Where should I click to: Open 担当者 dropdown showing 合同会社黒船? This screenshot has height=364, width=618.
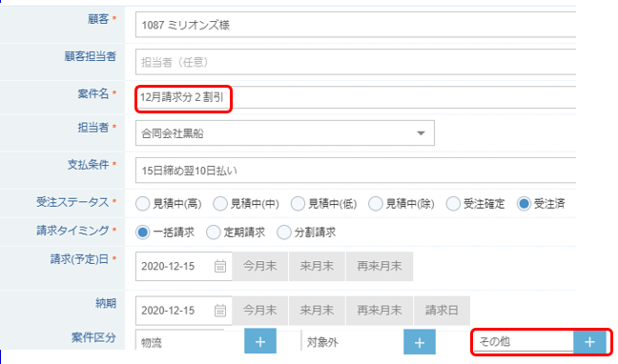(x=284, y=133)
